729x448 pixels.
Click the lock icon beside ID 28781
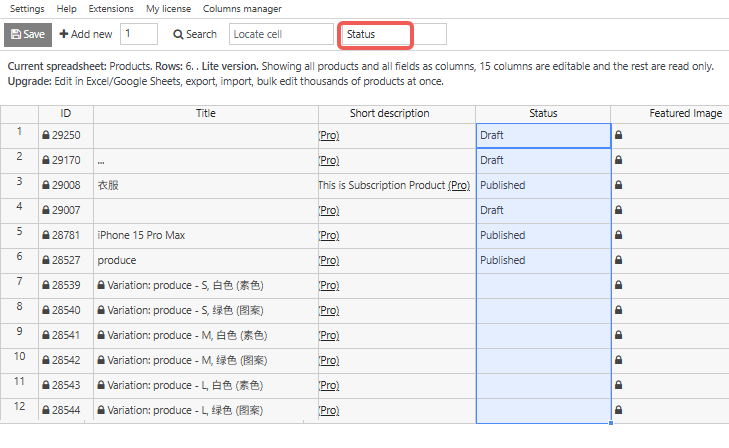pyautogui.click(x=46, y=235)
